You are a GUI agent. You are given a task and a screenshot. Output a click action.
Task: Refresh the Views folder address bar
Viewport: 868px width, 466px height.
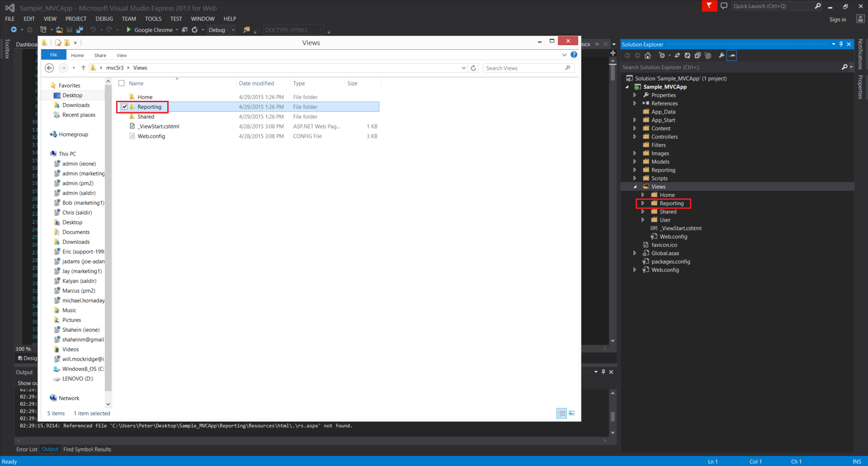pyautogui.click(x=473, y=68)
